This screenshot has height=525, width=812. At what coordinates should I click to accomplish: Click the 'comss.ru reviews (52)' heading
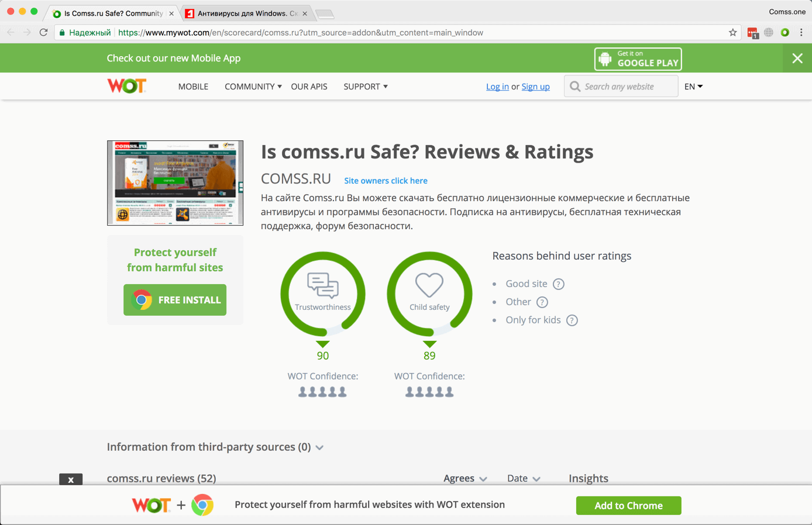coord(161,478)
